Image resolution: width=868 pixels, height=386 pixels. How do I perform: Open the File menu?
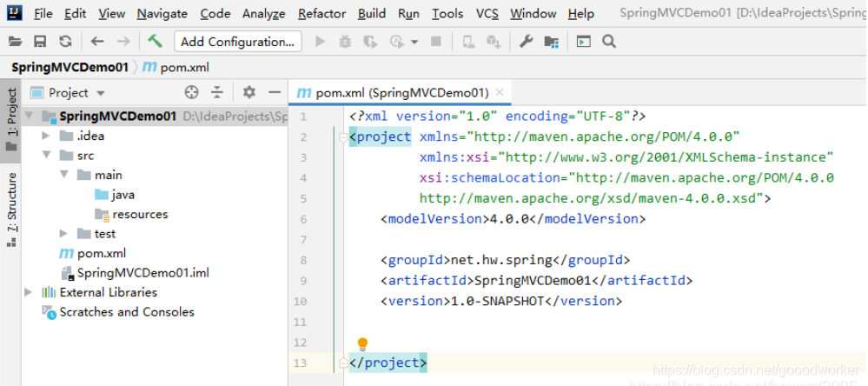pos(43,13)
